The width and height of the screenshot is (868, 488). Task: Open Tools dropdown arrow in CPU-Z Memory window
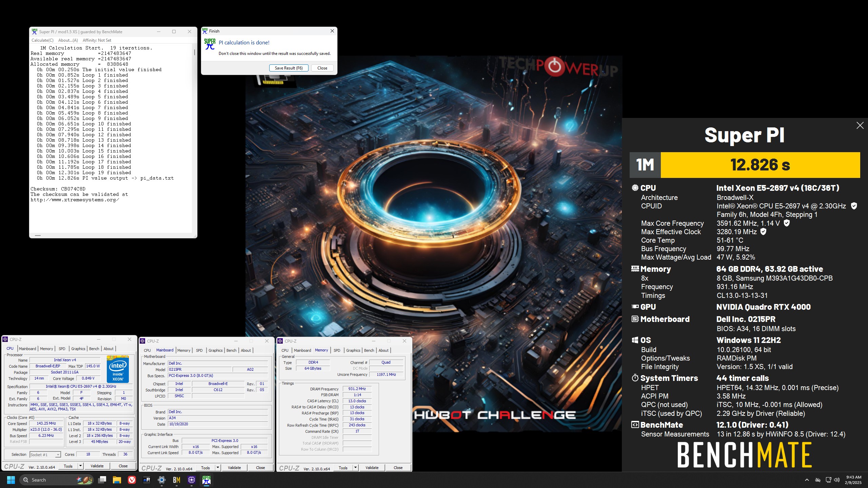click(x=355, y=468)
